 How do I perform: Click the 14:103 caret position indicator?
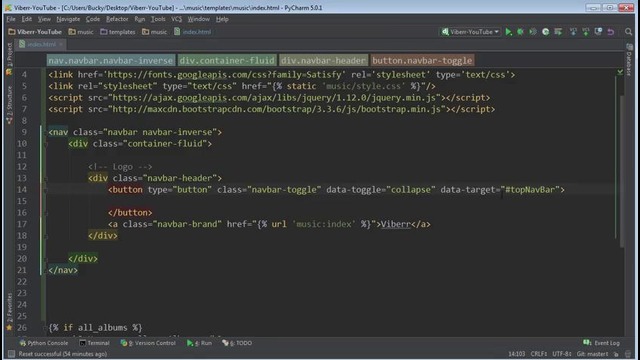pos(516,354)
